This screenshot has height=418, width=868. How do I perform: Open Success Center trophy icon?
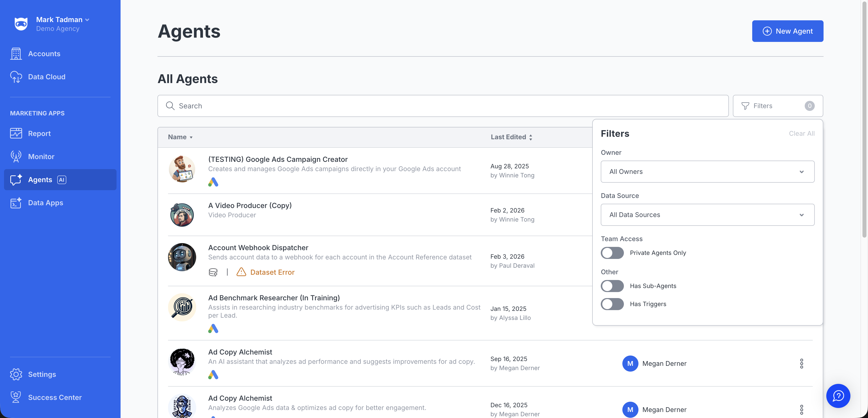coord(16,397)
